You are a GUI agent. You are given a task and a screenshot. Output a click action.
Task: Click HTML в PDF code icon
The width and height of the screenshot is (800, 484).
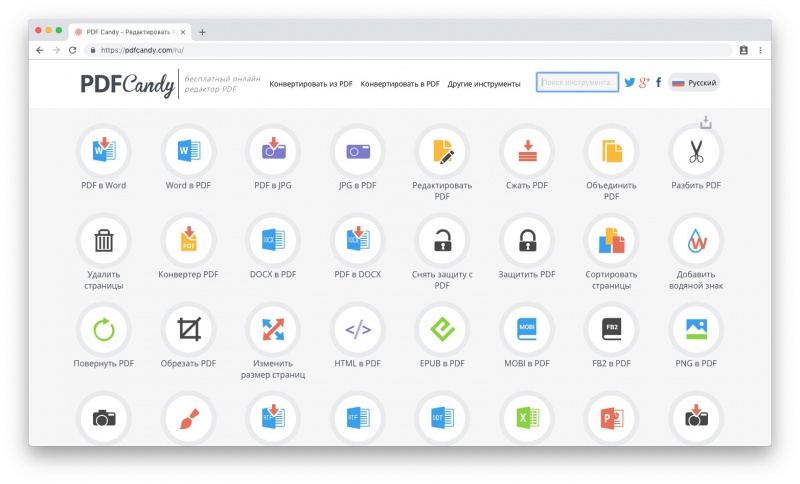click(358, 329)
